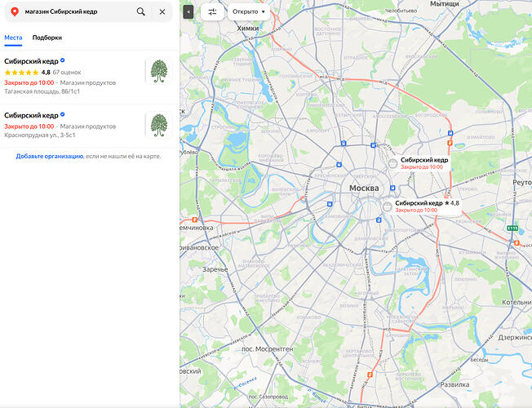The image size is (532, 408).
Task: Follow the "Добавьте организацию" link
Action: [x=49, y=155]
